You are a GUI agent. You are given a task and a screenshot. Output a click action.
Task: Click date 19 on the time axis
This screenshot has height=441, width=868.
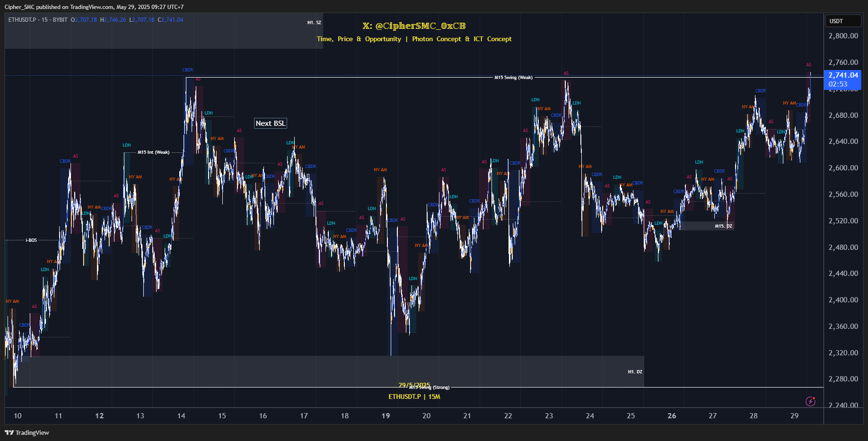(x=386, y=415)
